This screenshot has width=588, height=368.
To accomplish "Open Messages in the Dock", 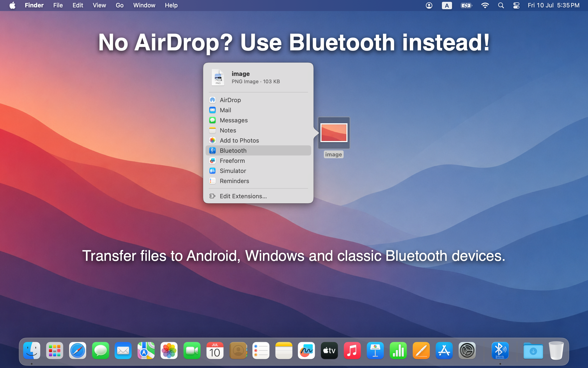I will (x=100, y=351).
